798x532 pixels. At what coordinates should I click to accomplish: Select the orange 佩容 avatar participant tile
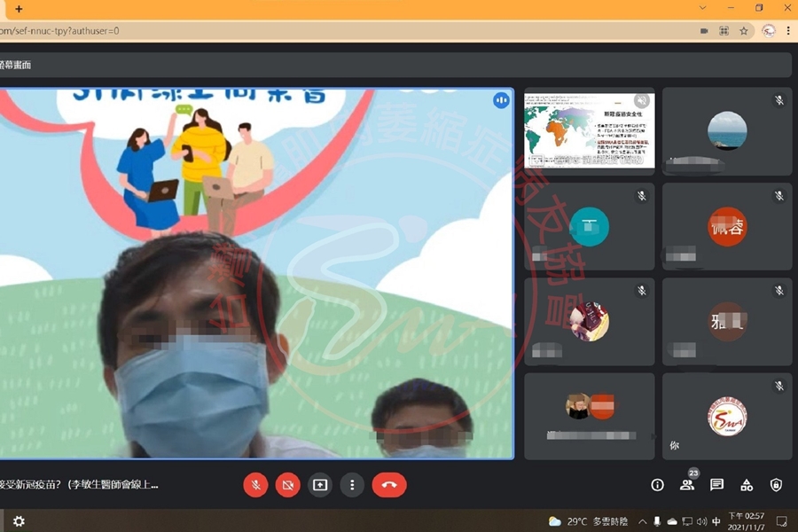[727, 227]
